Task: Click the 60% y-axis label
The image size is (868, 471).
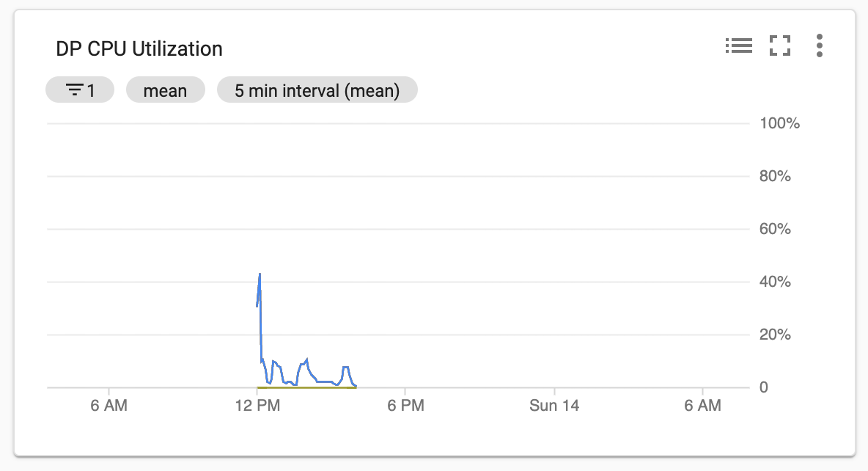Action: pos(775,229)
